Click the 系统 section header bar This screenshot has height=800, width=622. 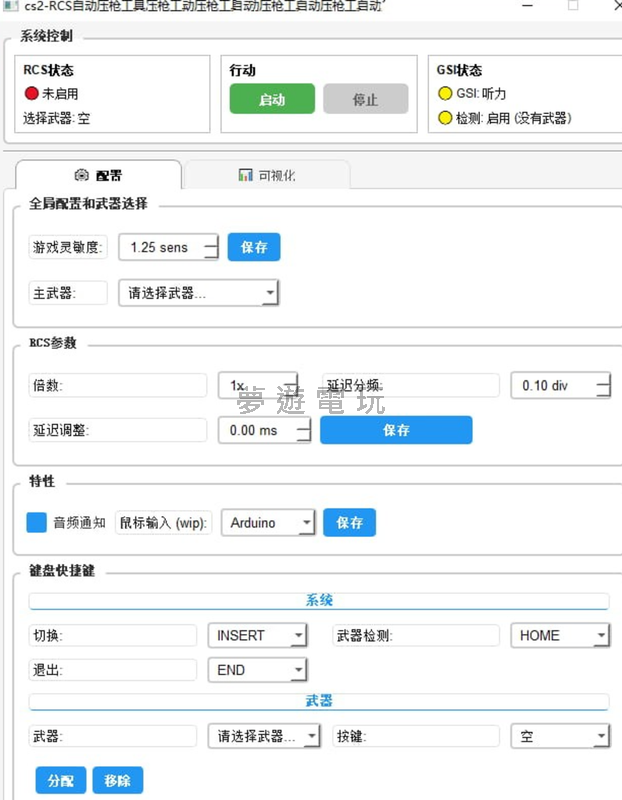[319, 601]
